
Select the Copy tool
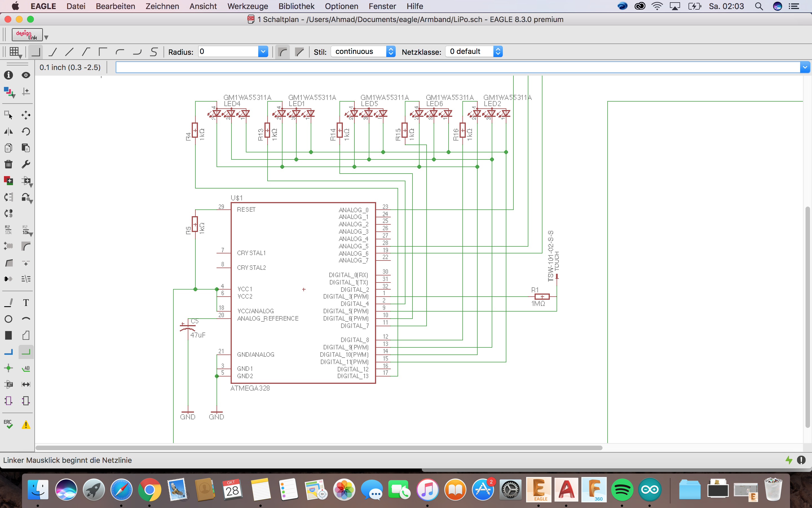point(8,148)
